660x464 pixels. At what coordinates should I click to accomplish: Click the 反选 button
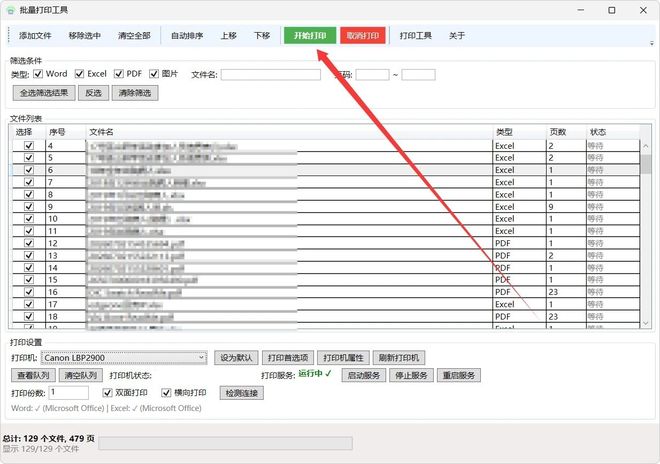tap(93, 93)
